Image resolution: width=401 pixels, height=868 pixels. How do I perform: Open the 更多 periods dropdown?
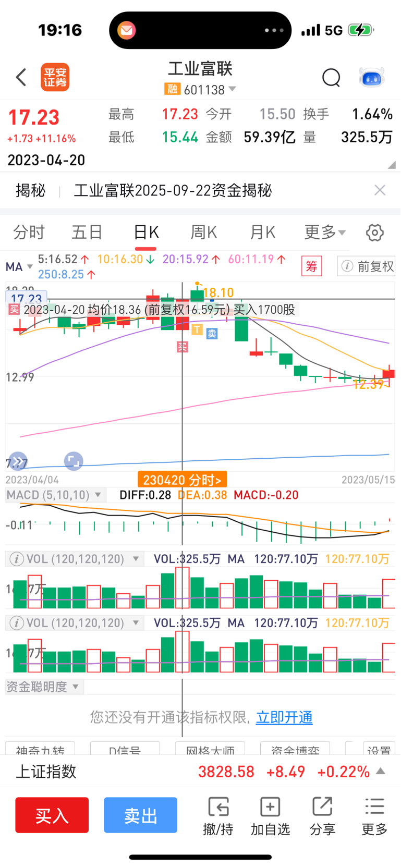[325, 233]
